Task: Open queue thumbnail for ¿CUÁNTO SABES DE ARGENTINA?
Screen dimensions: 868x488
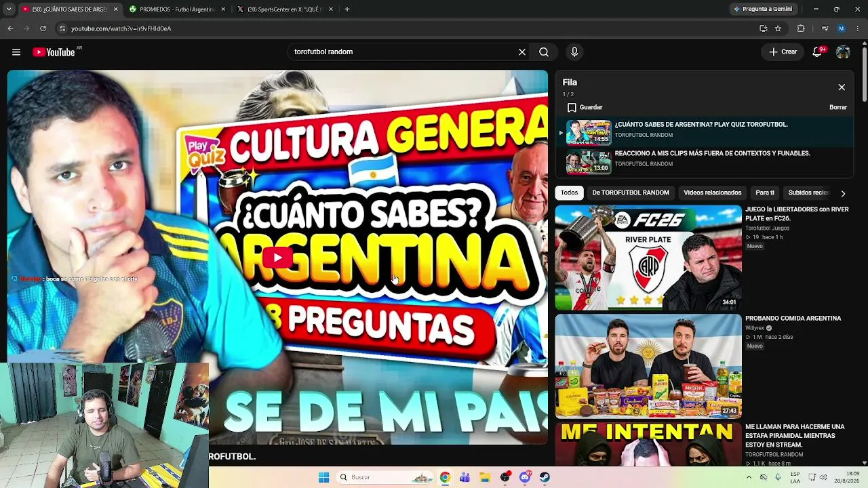Action: [x=589, y=132]
